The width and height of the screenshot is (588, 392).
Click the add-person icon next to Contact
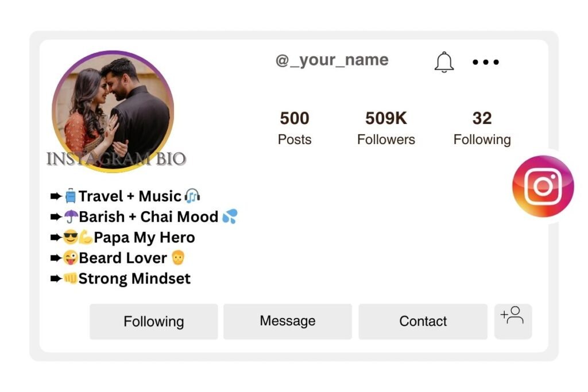coord(513,321)
